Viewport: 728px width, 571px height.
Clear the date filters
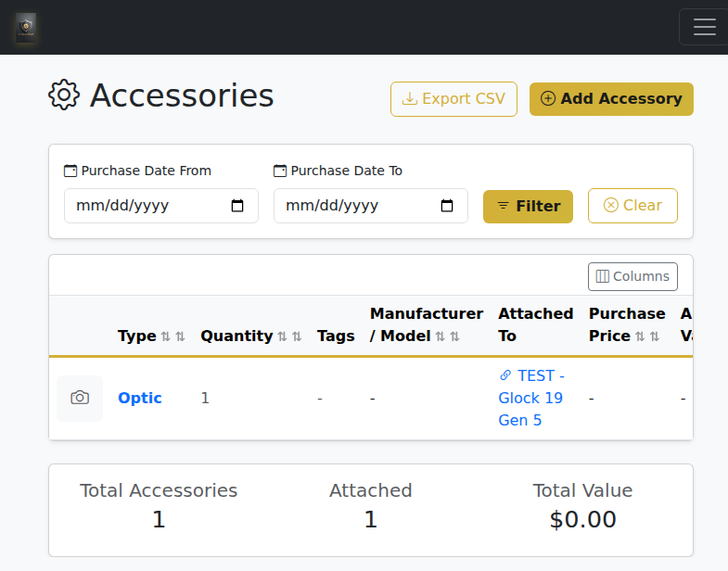[632, 206]
